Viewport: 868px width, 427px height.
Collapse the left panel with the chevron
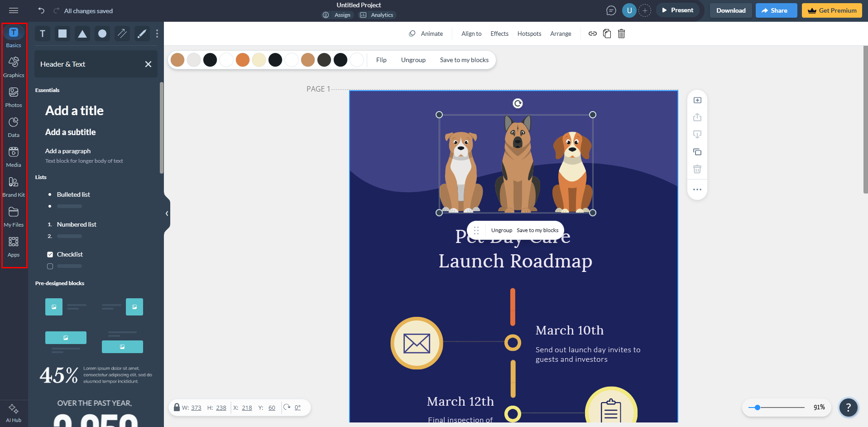(167, 213)
